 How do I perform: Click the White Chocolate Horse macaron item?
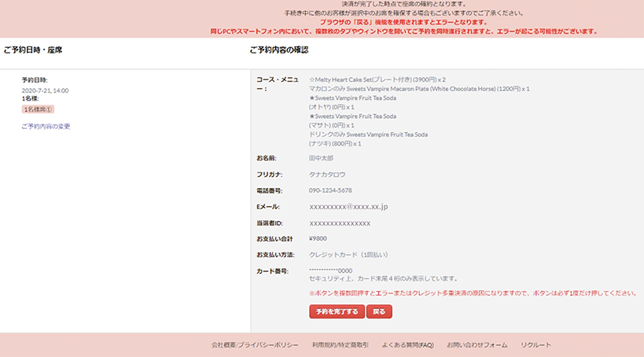pyautogui.click(x=419, y=89)
